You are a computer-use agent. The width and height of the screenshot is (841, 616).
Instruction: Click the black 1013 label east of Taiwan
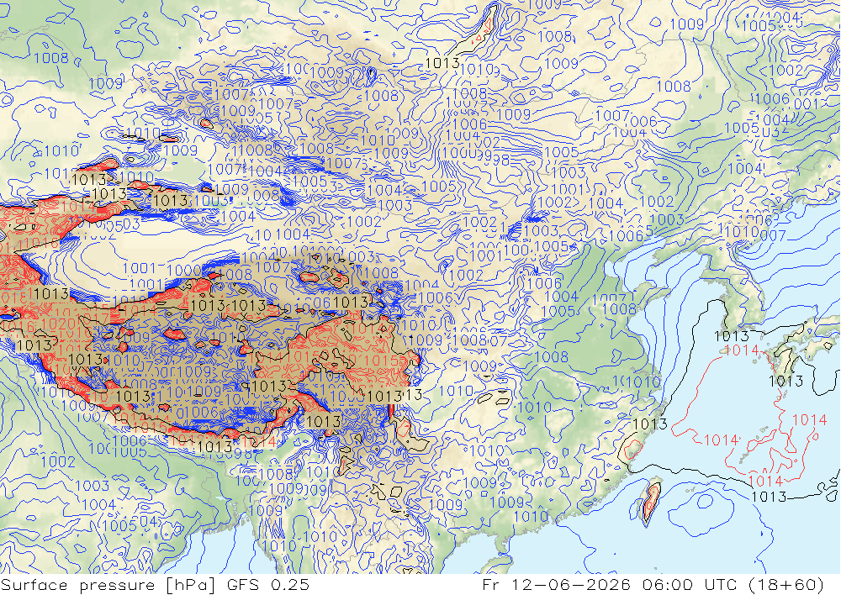[770, 497]
